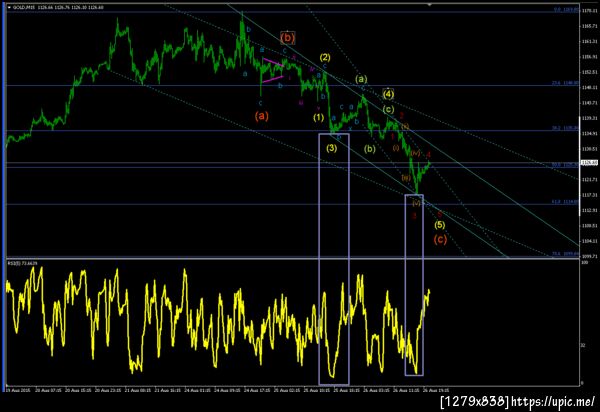Select the yellow (5) wave label

click(x=440, y=225)
